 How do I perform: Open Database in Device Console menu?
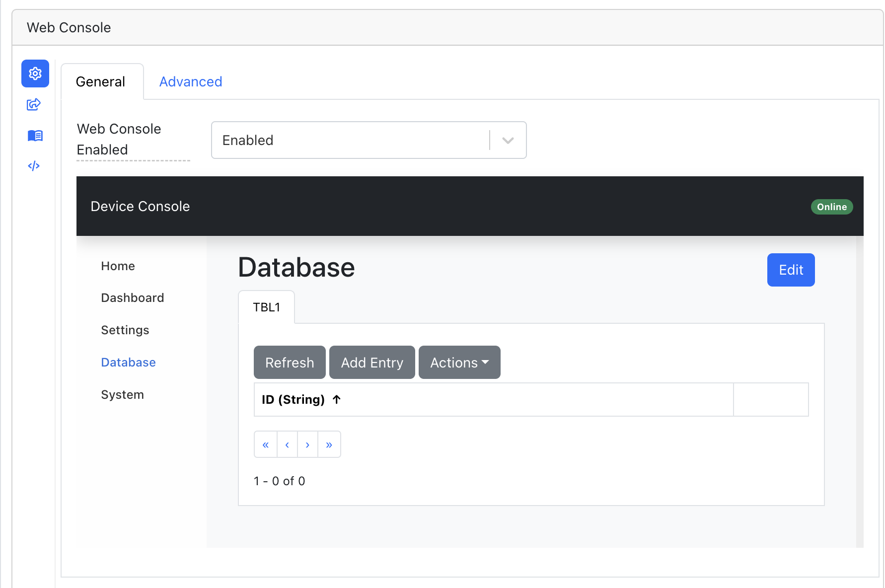pyautogui.click(x=128, y=363)
